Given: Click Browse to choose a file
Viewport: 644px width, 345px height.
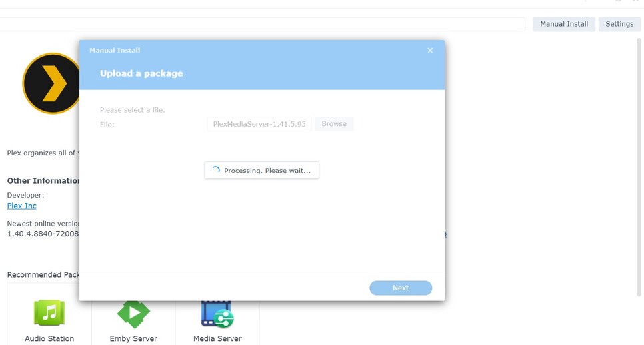Looking at the screenshot, I should (x=334, y=123).
